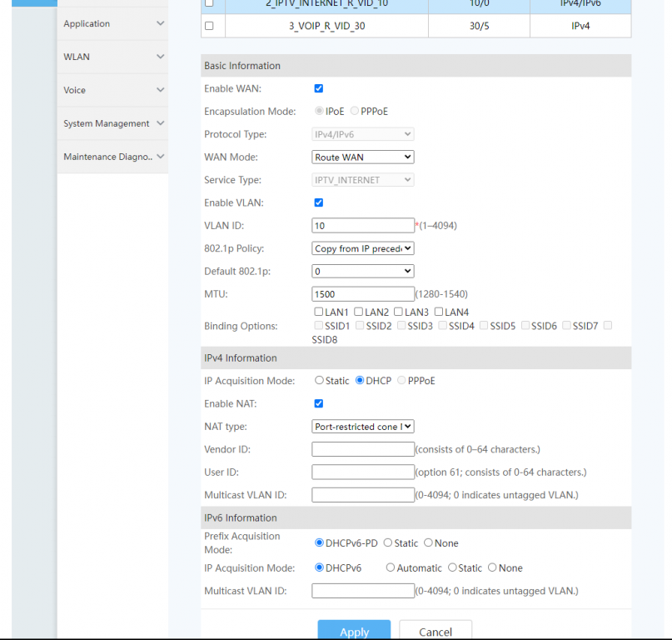Select Static IPv4 acquisition mode
This screenshot has height=640, width=672.
tap(320, 381)
